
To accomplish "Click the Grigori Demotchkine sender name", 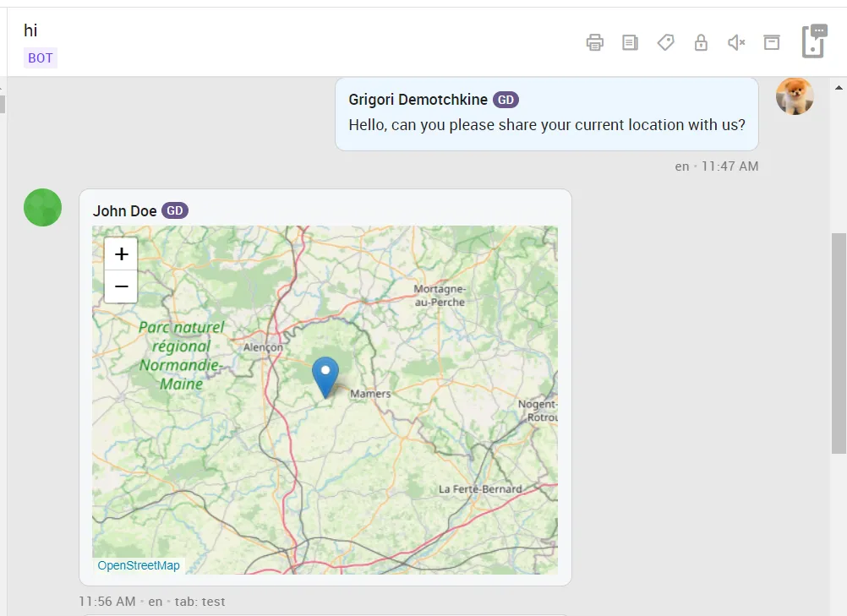I will 418,100.
